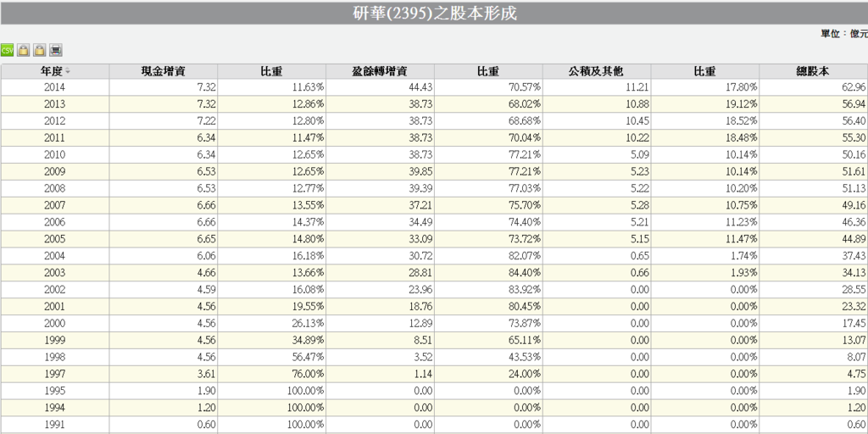Select the 2000 year cell
The image size is (868, 434).
click(55, 323)
